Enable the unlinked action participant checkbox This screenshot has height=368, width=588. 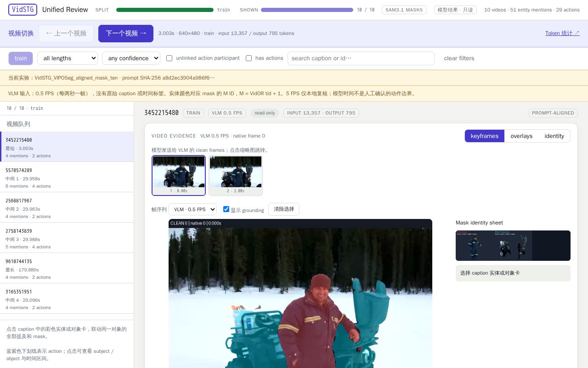pos(169,58)
